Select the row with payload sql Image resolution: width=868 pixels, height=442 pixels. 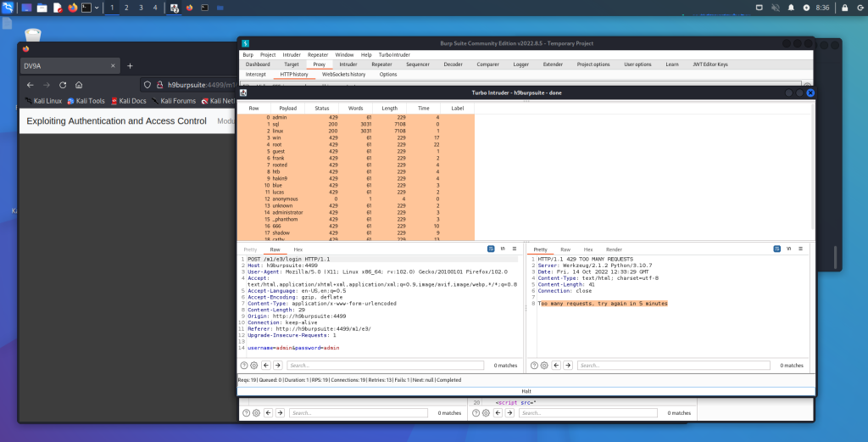point(356,124)
